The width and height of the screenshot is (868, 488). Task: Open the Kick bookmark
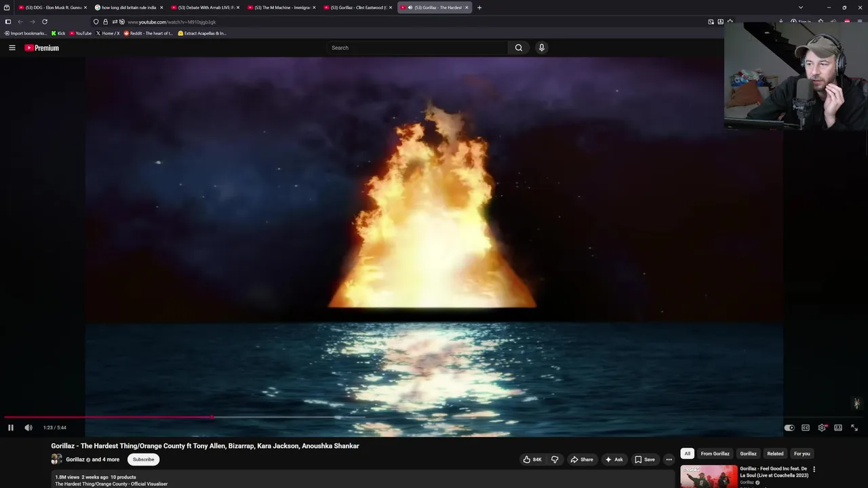pyautogui.click(x=58, y=33)
